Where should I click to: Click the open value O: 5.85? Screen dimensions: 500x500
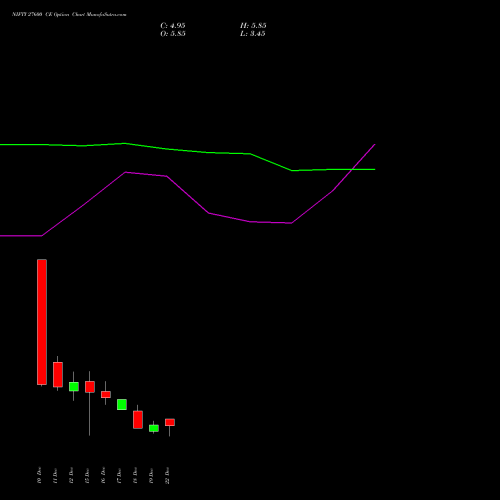[173, 34]
